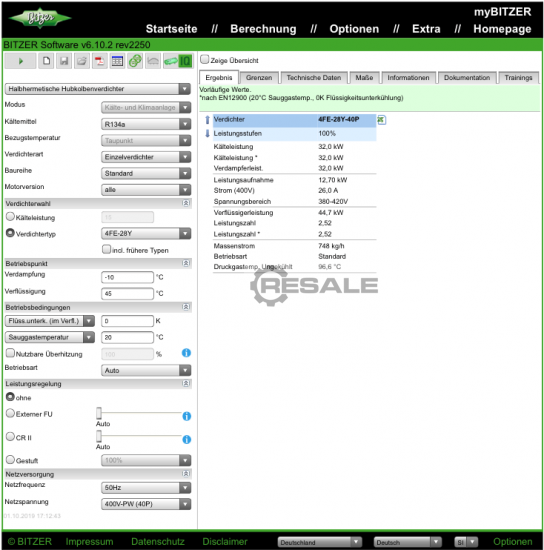The height and width of the screenshot is (550, 544).
Task: Open the Impressum link in footer
Action: pyautogui.click(x=89, y=542)
